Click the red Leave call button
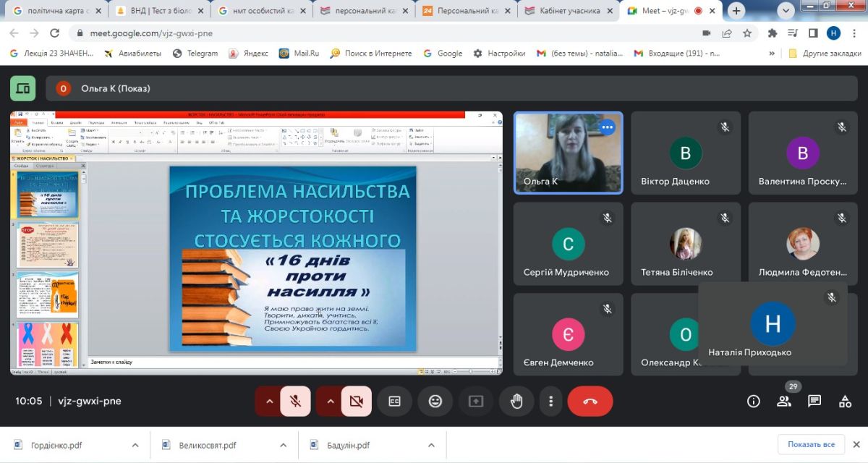 click(x=590, y=402)
